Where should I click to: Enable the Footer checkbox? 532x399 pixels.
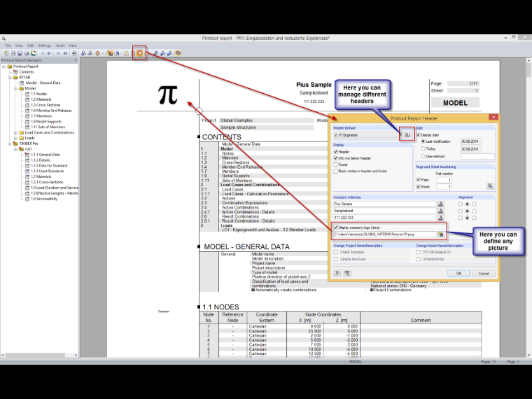pos(335,164)
